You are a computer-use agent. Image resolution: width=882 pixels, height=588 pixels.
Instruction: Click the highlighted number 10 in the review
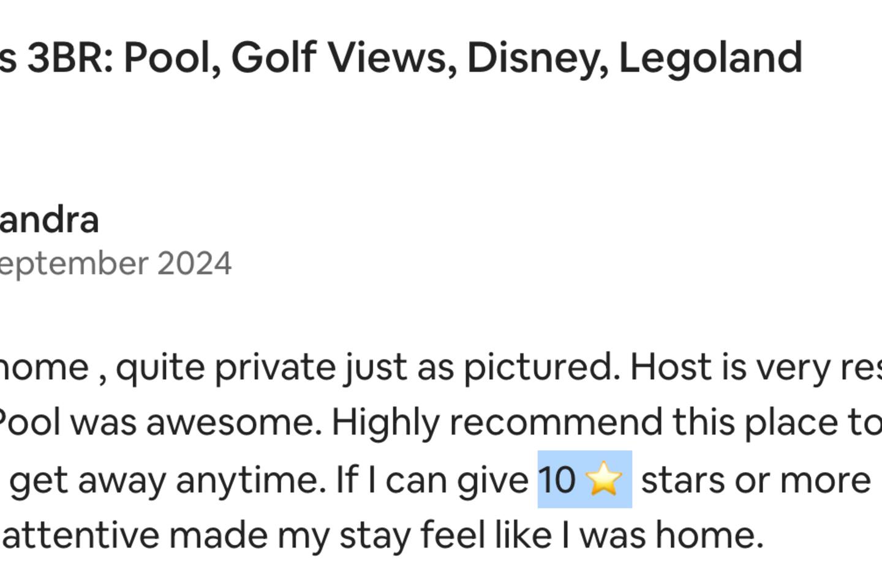tap(557, 480)
